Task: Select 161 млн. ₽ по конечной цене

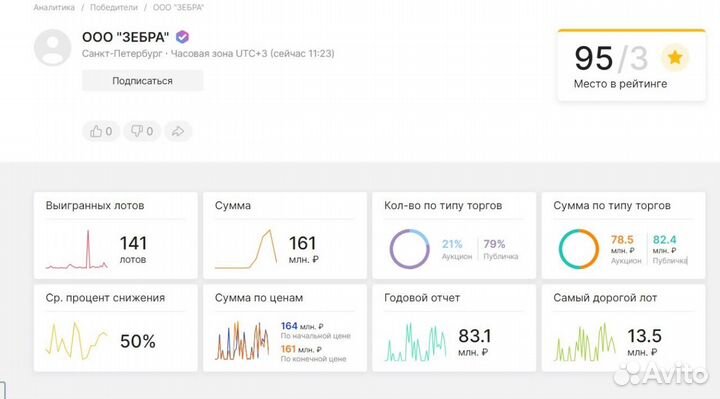Action: (313, 354)
